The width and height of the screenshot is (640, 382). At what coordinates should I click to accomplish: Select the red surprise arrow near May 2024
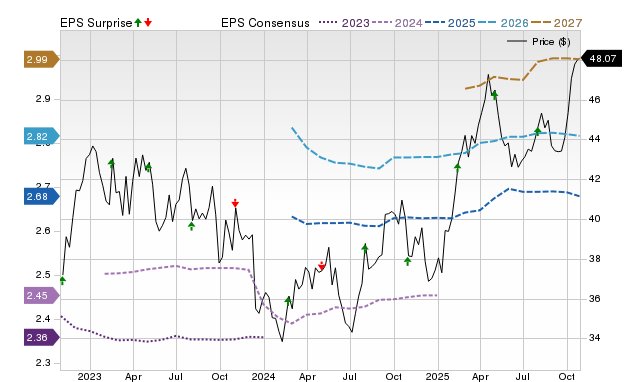pos(322,266)
